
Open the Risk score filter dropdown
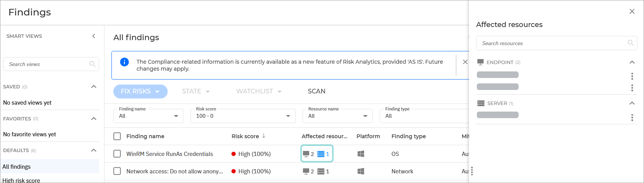(x=243, y=116)
